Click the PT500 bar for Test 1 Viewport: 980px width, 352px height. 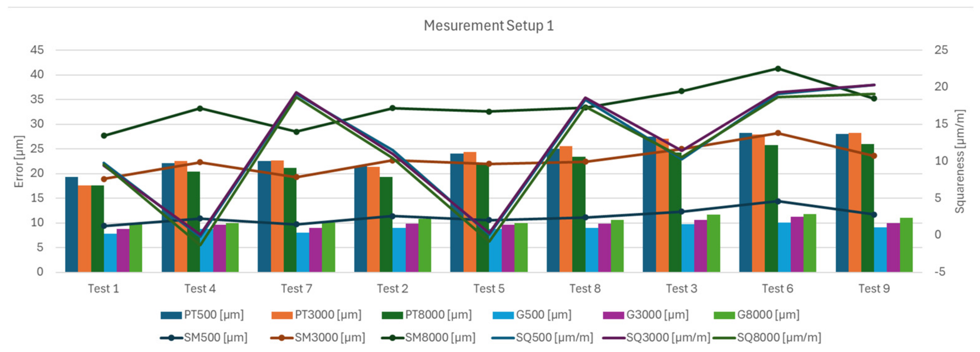click(72, 224)
